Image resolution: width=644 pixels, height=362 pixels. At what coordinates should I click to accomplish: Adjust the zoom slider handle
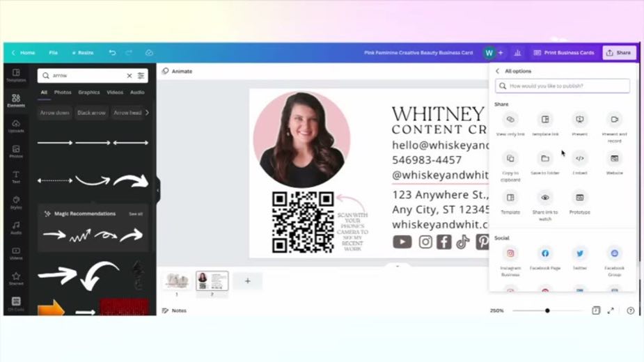(547, 310)
